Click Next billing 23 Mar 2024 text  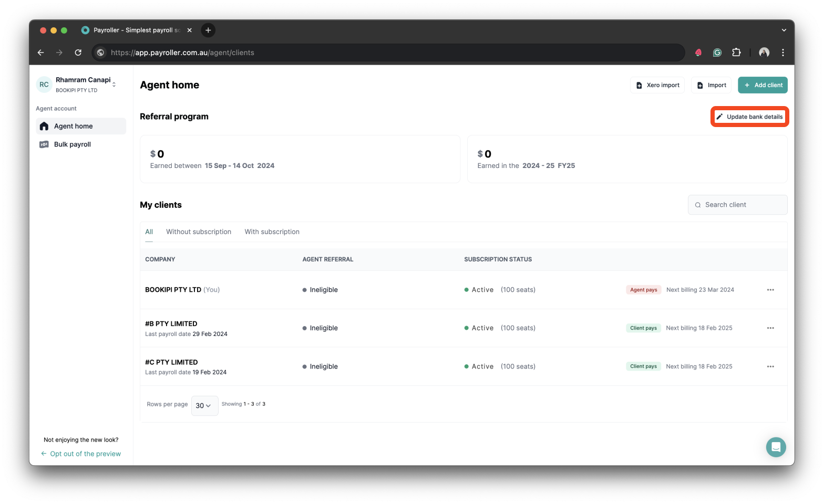click(700, 290)
